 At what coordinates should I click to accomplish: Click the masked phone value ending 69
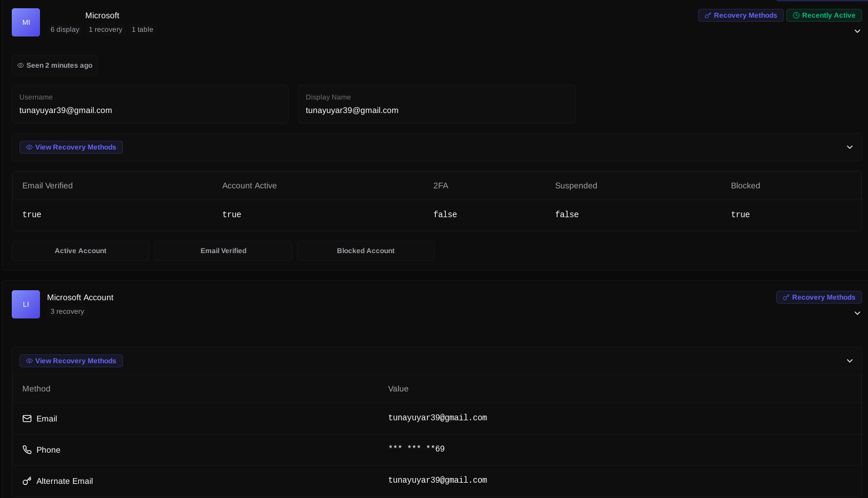point(416,449)
